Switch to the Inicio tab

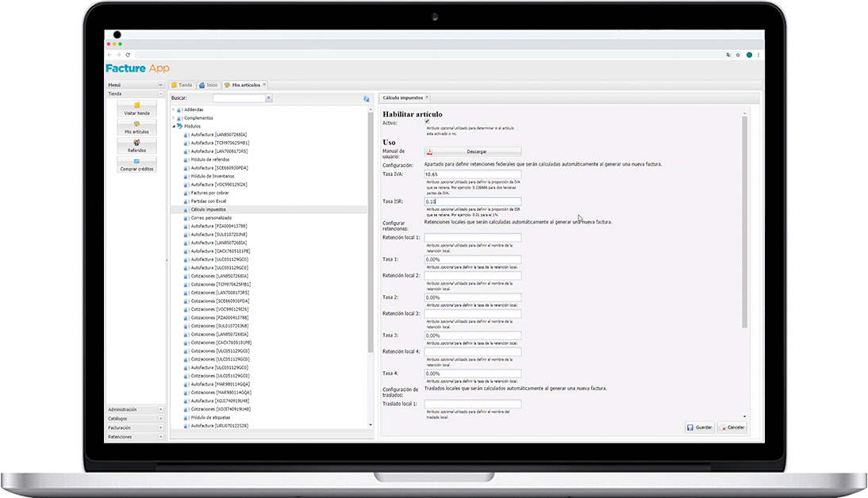coord(209,85)
